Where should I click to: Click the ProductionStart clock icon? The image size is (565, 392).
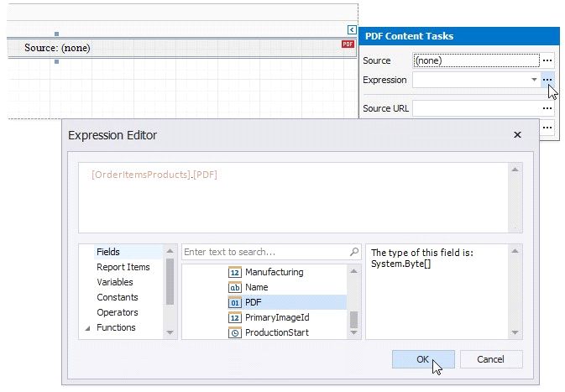point(235,332)
